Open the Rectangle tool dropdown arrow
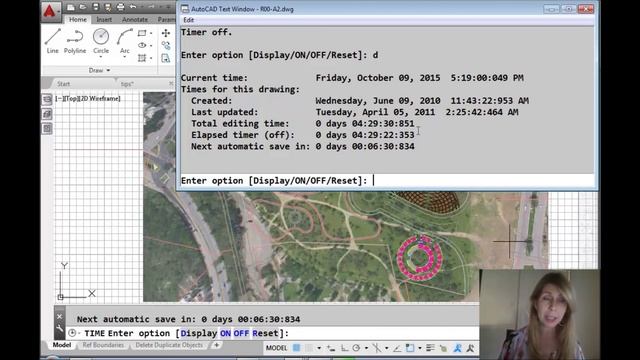 (151, 33)
